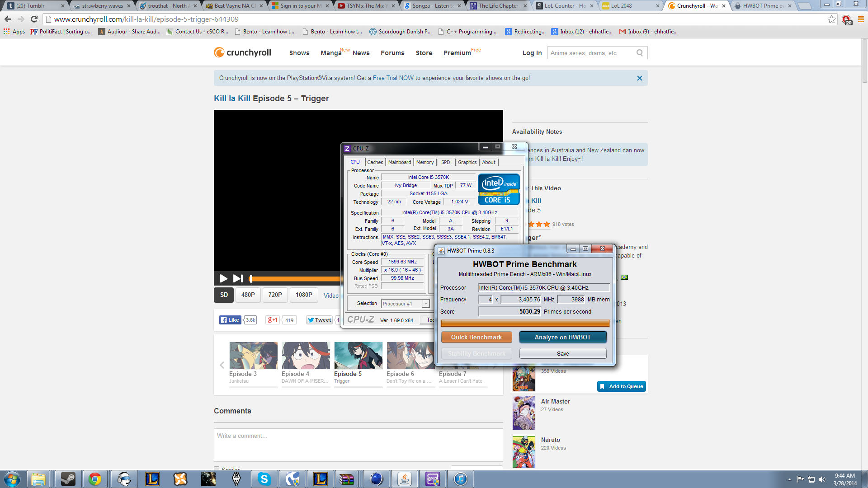
Task: Show hidden system tray icons
Action: [x=789, y=479]
